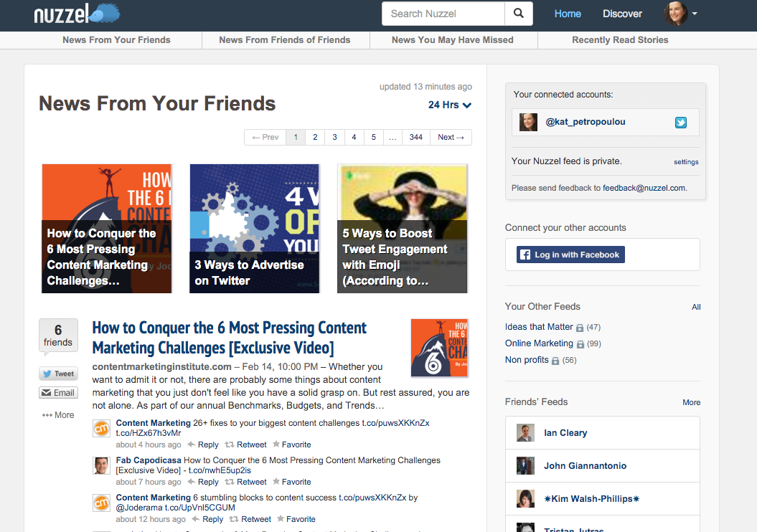Switch to News From Friends of Friends tab
This screenshot has height=532, width=757.
(285, 40)
